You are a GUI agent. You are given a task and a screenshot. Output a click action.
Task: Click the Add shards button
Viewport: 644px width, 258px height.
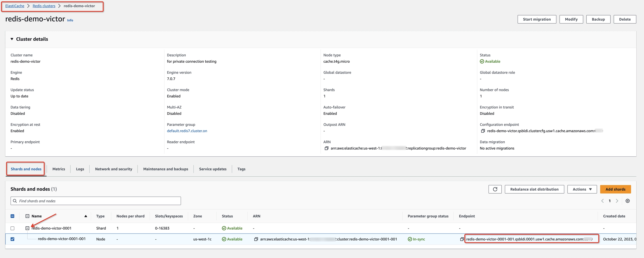pyautogui.click(x=615, y=189)
